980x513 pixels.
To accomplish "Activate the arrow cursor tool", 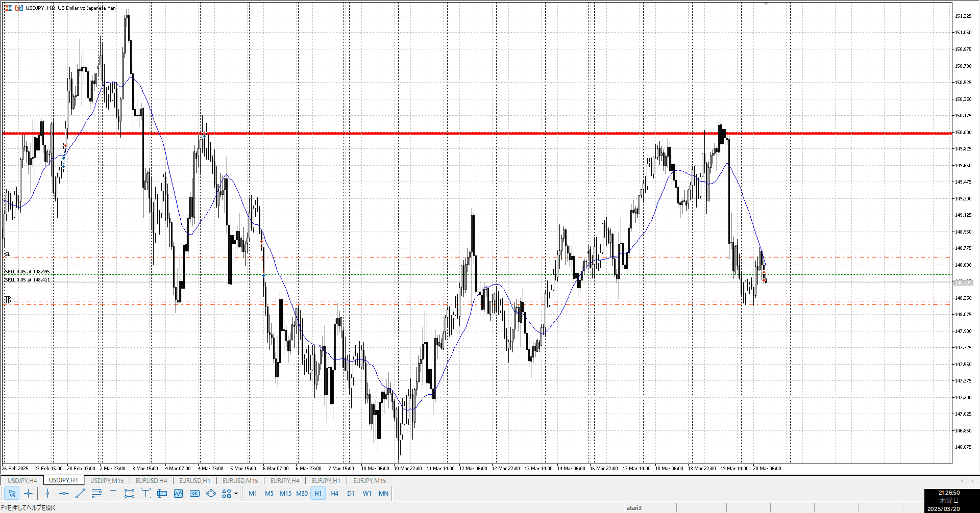I will [12, 493].
